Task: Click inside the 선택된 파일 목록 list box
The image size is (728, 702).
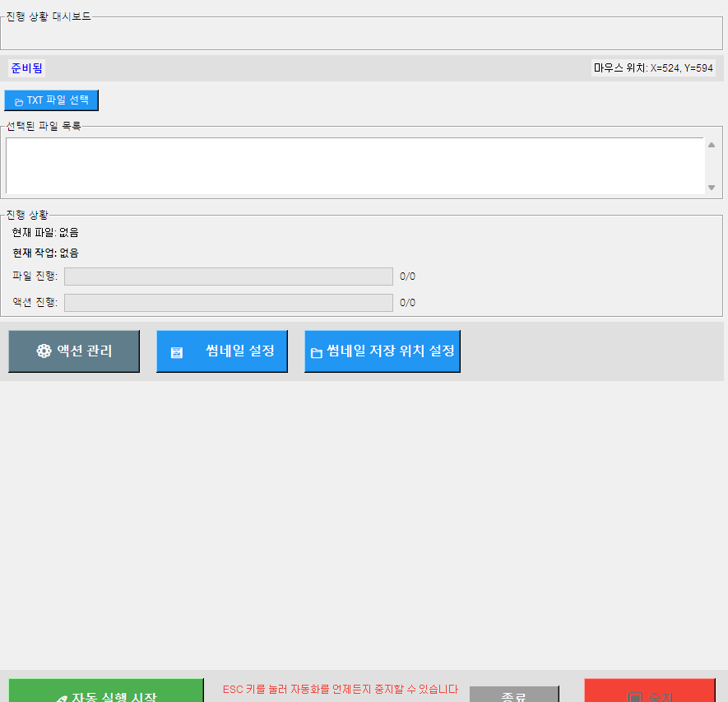Action: click(x=355, y=165)
